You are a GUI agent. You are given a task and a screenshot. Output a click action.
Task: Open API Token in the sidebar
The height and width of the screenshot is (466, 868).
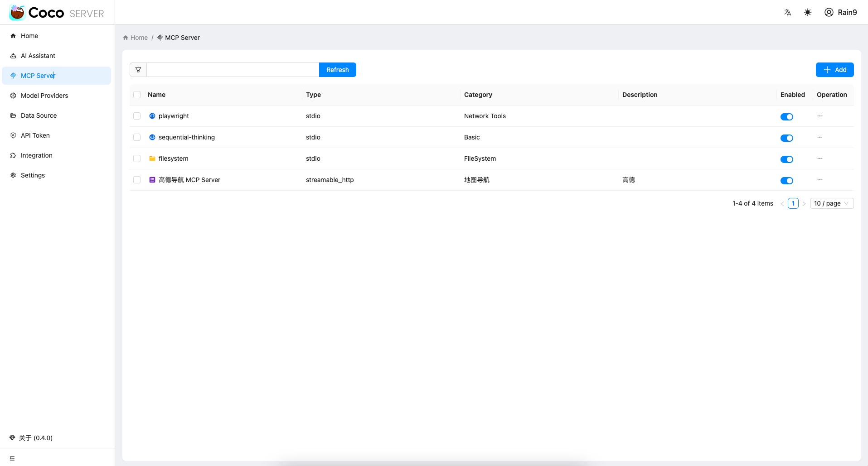(x=57, y=135)
